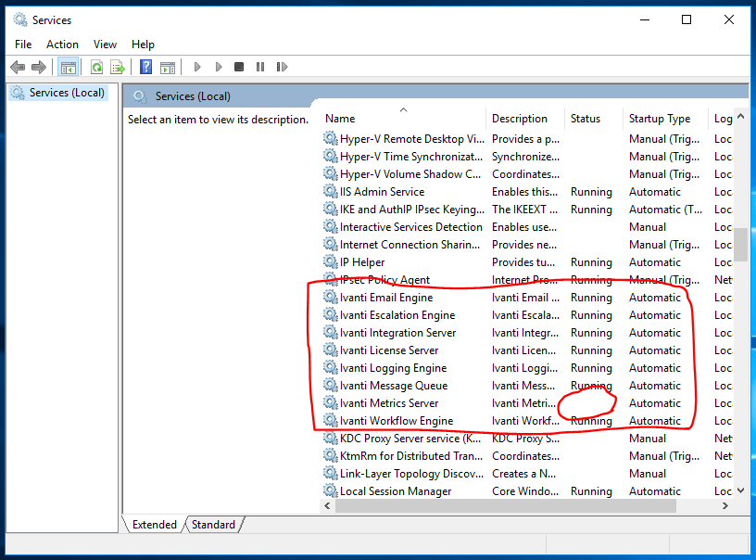Image resolution: width=756 pixels, height=560 pixels.
Task: Select the Link-Layer Topology Discovery name
Action: [x=411, y=473]
